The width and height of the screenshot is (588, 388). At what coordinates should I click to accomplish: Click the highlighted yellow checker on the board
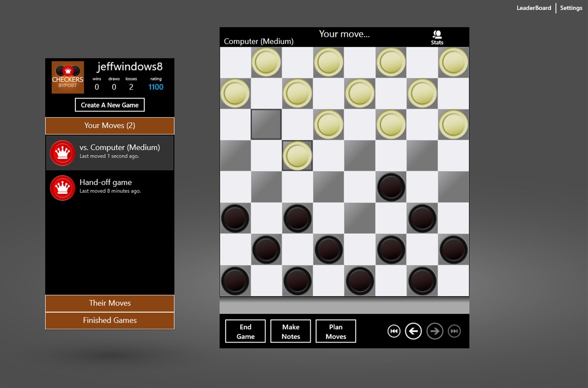coord(297,156)
